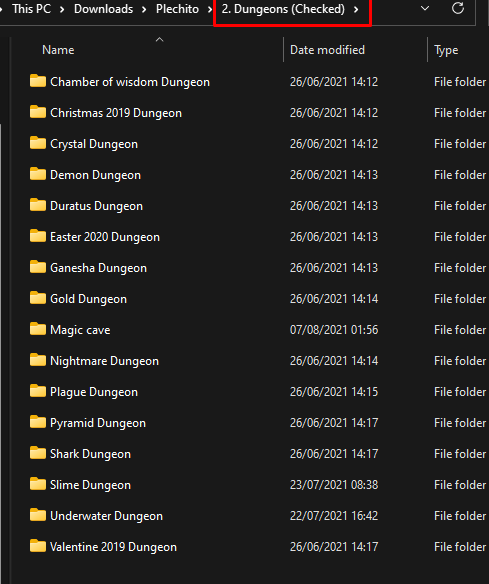Select the 'Magic cave' name text
This screenshot has height=584, width=489.
click(x=80, y=330)
